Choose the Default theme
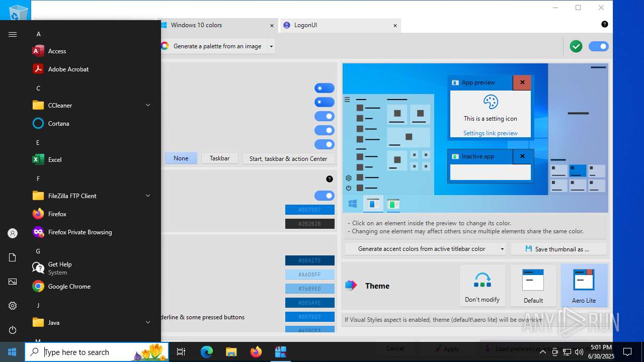Screen dimensions: 644x362 [x=533, y=286]
